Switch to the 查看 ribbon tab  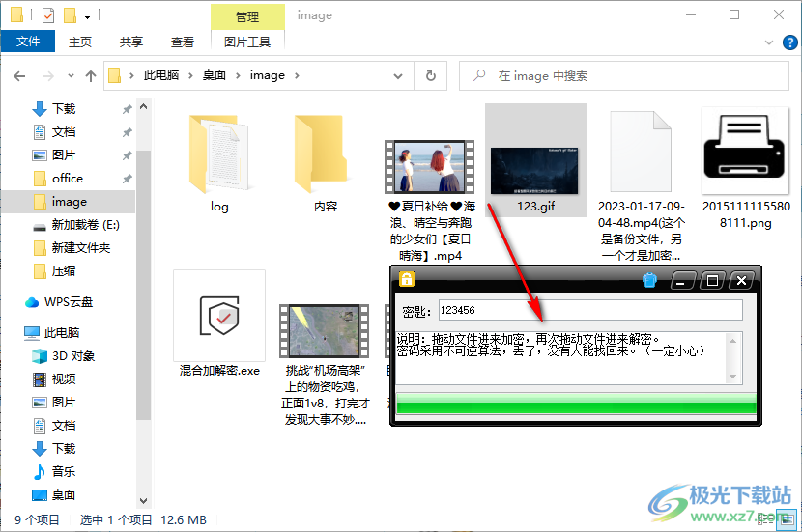182,42
